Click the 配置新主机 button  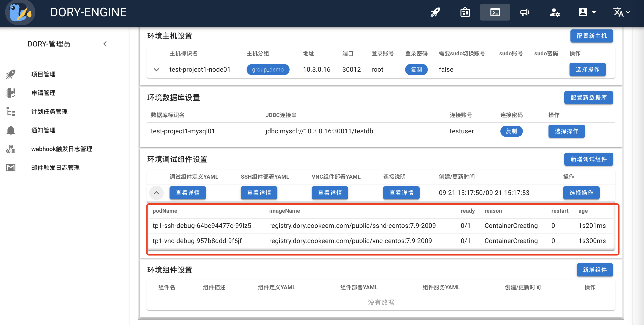(591, 36)
